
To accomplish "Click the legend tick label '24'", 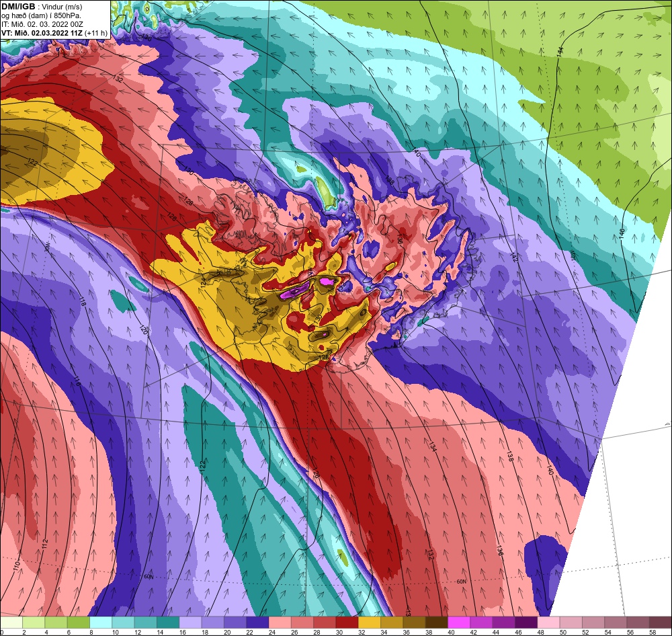I will pyautogui.click(x=273, y=632).
